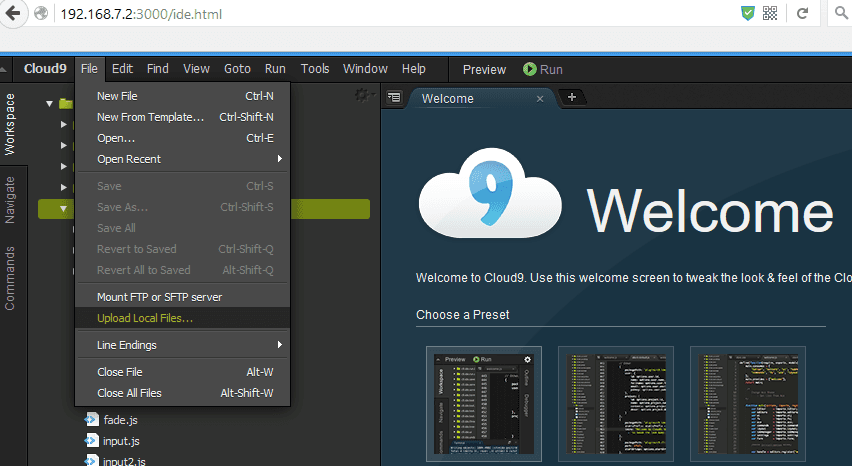
Task: Choose the first layout preset thumbnail
Action: pos(484,404)
